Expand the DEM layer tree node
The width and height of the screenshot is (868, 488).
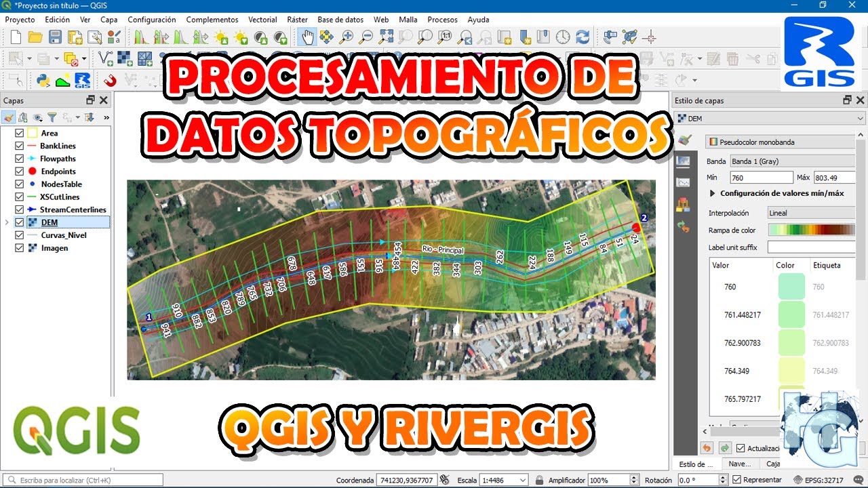point(7,222)
